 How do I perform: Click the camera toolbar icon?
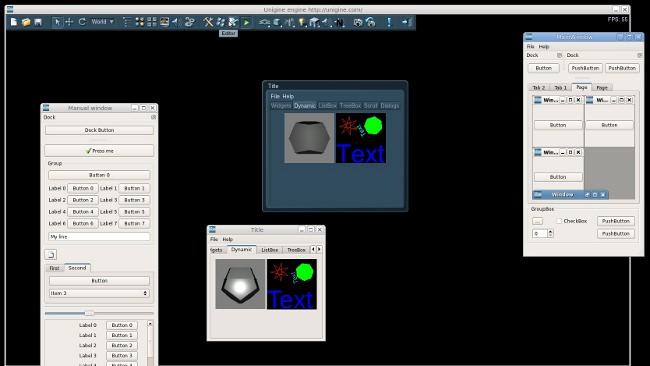358,22
